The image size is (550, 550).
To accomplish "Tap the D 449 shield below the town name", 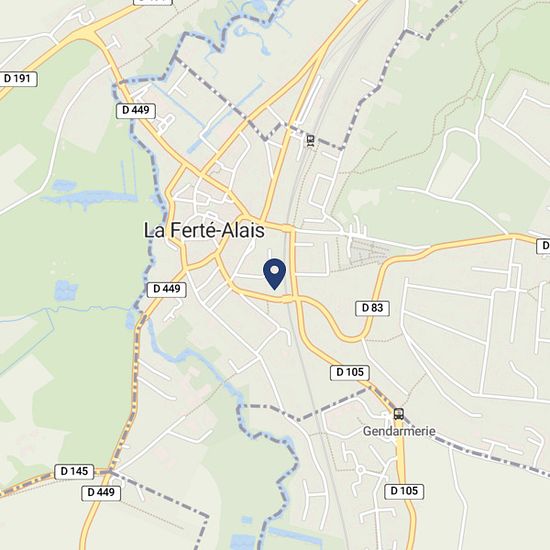I will click(x=167, y=289).
